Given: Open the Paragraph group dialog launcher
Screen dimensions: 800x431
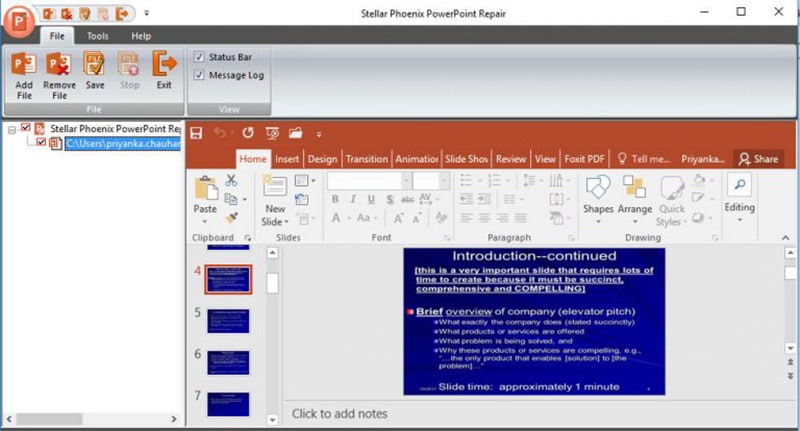Looking at the screenshot, I should point(571,238).
